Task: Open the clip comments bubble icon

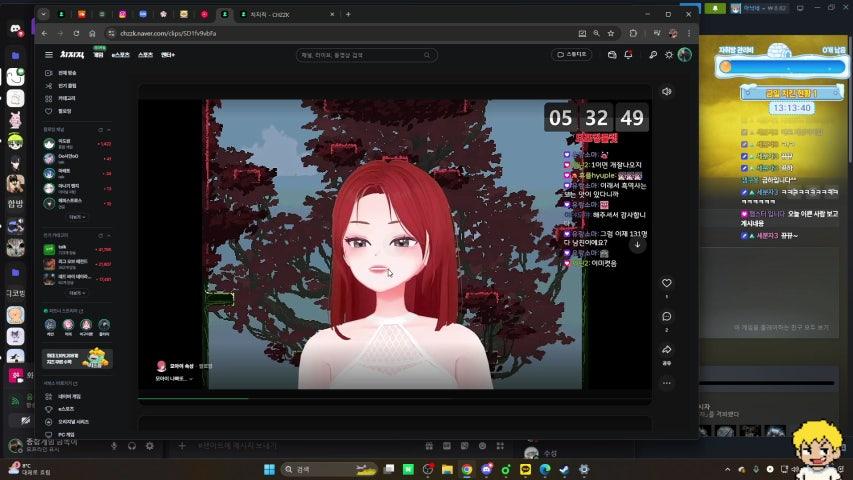Action: tap(666, 317)
